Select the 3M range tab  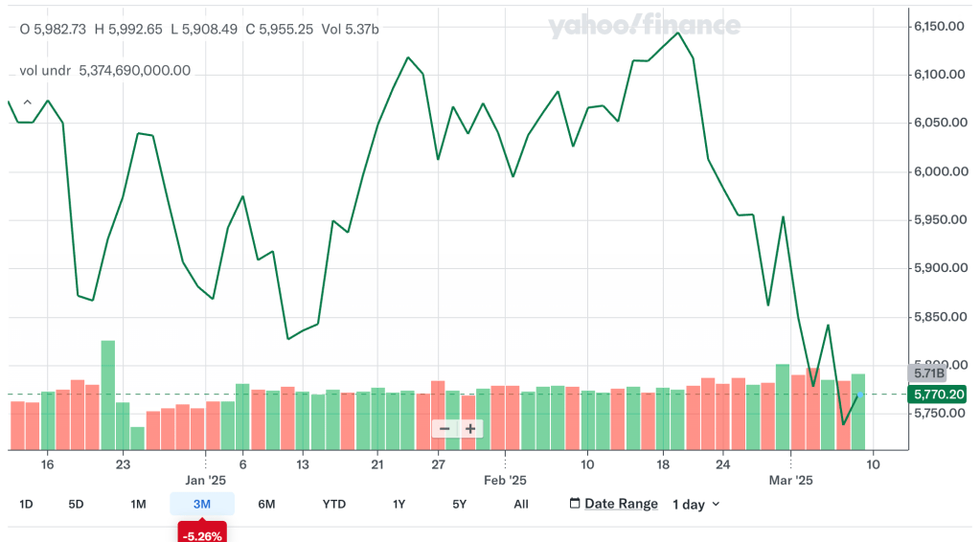pyautogui.click(x=201, y=504)
